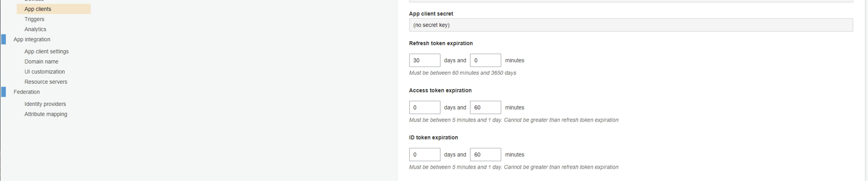This screenshot has height=181, width=868.
Task: Click the Devices sidebar entry
Action: click(35, 1)
